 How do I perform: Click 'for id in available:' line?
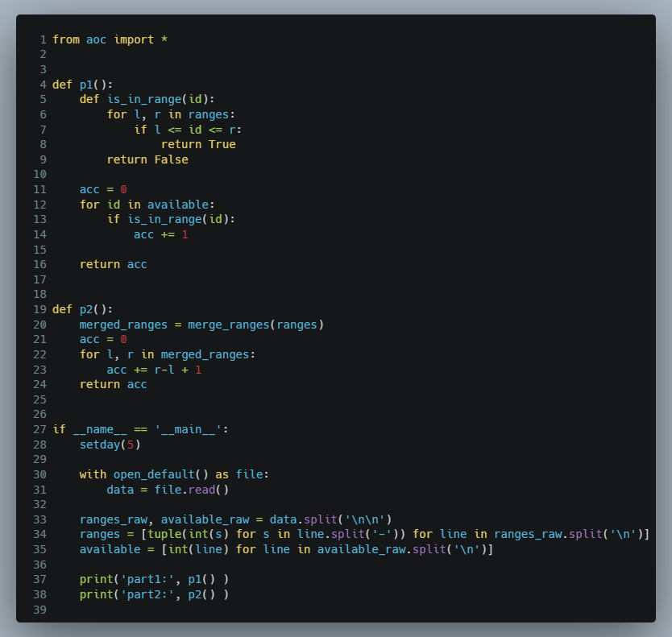tap(147, 205)
